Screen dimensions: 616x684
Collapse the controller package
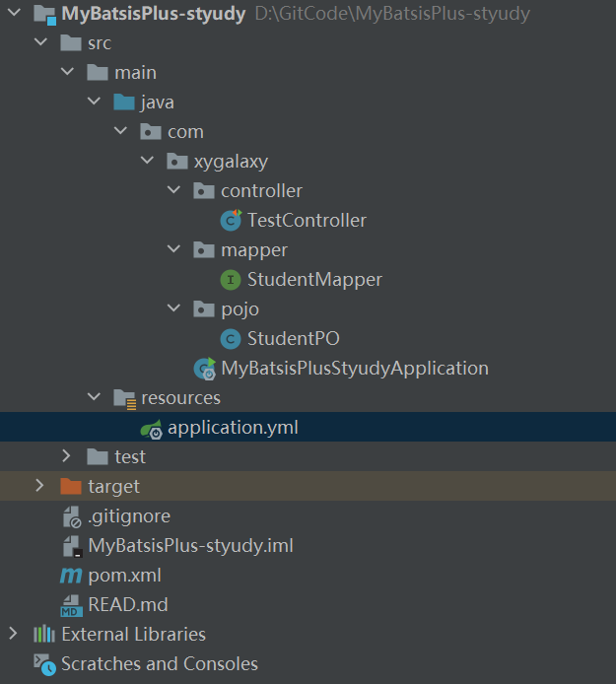pyautogui.click(x=173, y=191)
